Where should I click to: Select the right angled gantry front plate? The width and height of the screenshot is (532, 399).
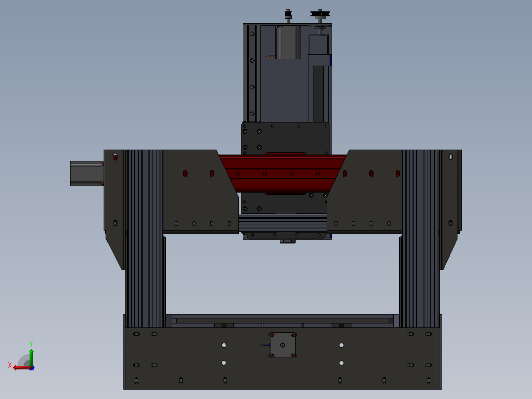click(x=365, y=192)
